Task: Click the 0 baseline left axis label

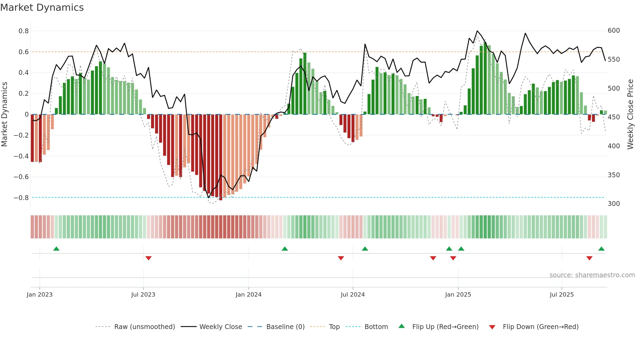Action: point(27,114)
